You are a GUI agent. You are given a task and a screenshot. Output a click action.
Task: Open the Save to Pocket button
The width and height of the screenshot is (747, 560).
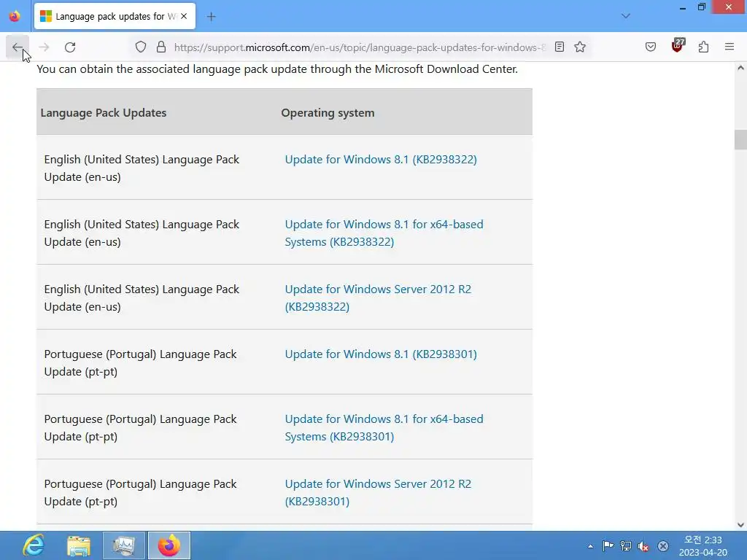point(650,47)
